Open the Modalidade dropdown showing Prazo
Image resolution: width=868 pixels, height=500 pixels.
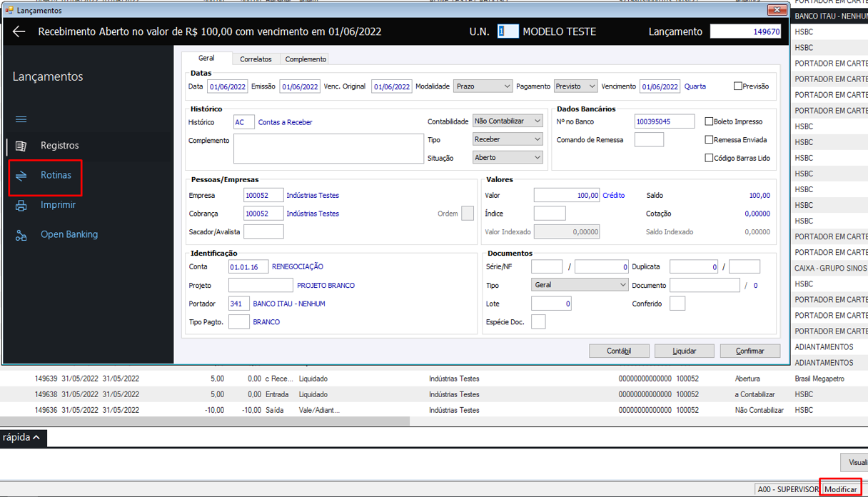(x=483, y=86)
